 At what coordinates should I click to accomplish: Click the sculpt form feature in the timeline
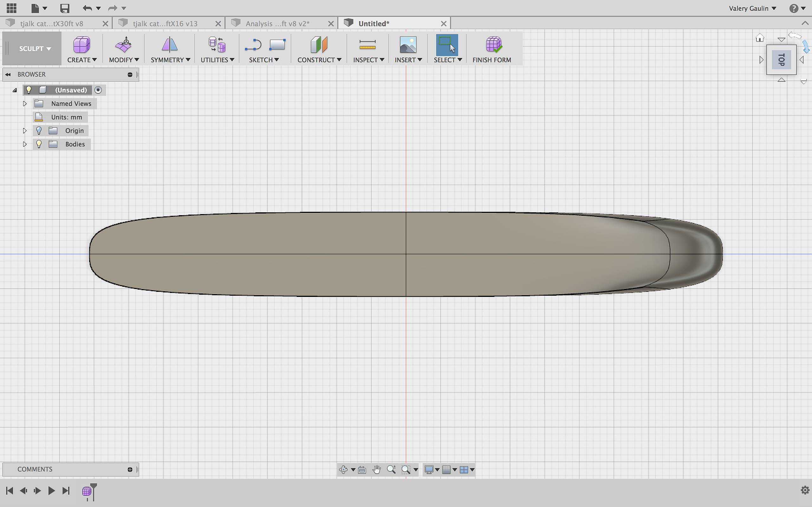[x=87, y=491]
